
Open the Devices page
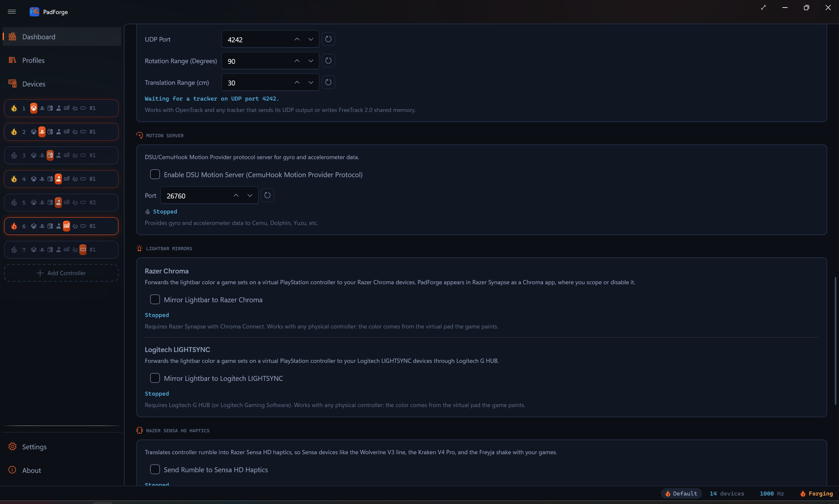(x=62, y=84)
